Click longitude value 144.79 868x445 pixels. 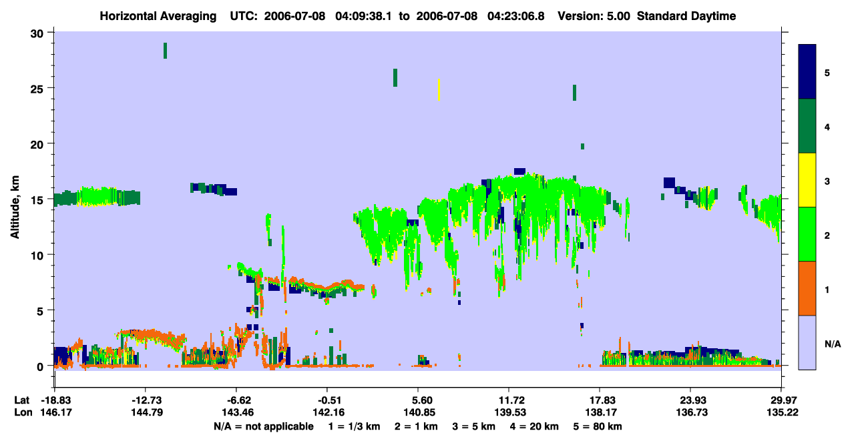tap(146, 412)
